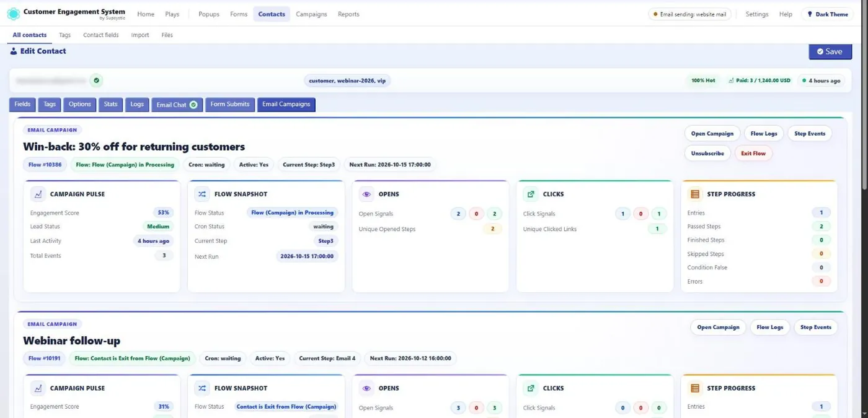Open the Home menu
The width and height of the screenshot is (868, 418).
click(146, 14)
